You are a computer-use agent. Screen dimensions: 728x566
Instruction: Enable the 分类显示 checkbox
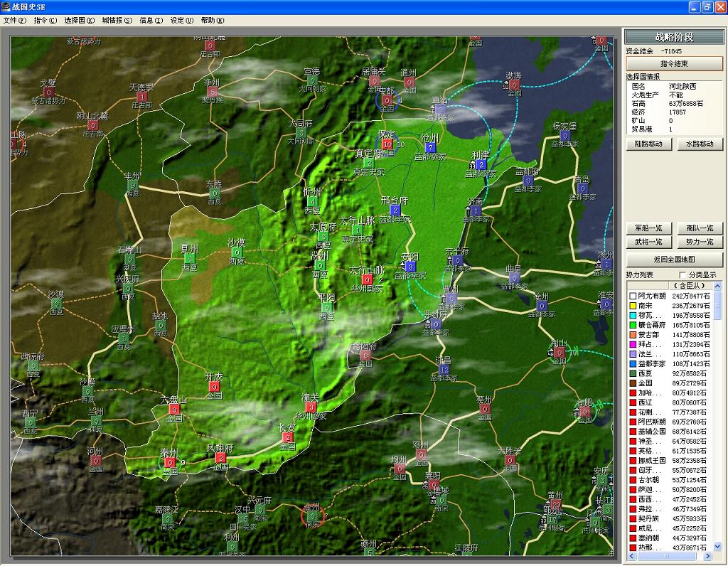pos(683,274)
